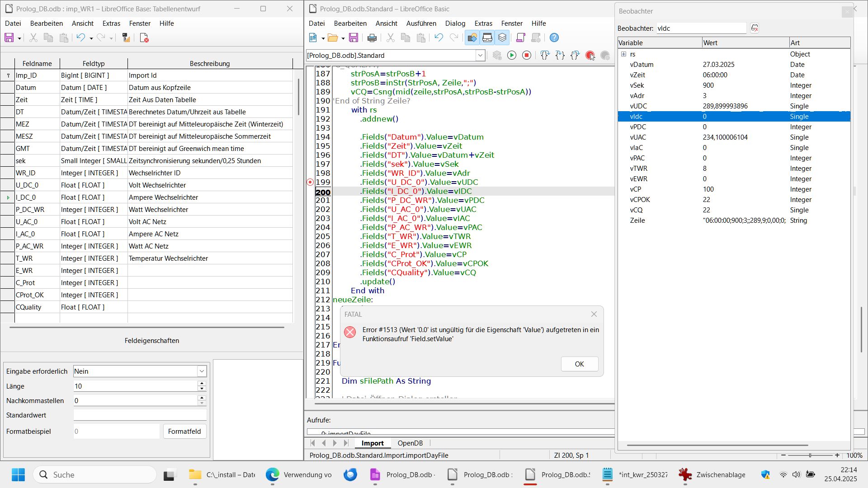The height and width of the screenshot is (488, 868).
Task: Print the Basic module
Action: [372, 38]
